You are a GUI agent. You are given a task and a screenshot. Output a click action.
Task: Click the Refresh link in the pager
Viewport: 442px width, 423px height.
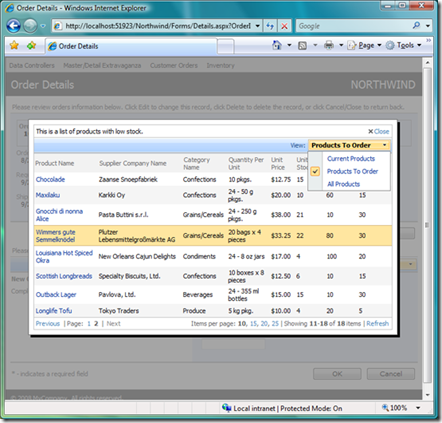click(377, 324)
